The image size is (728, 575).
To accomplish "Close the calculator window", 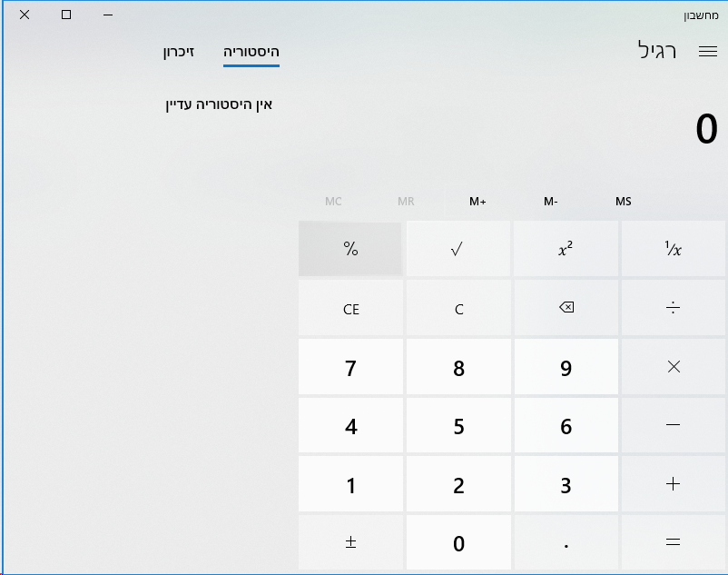I will pyautogui.click(x=25, y=15).
